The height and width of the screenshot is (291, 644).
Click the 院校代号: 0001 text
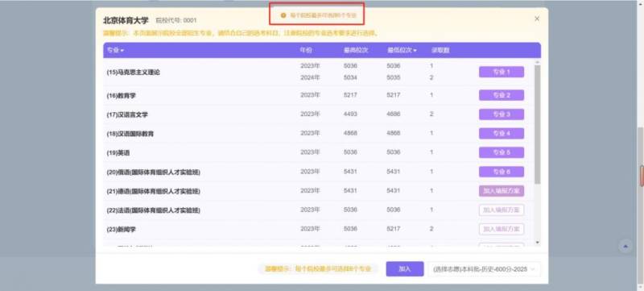tap(175, 20)
